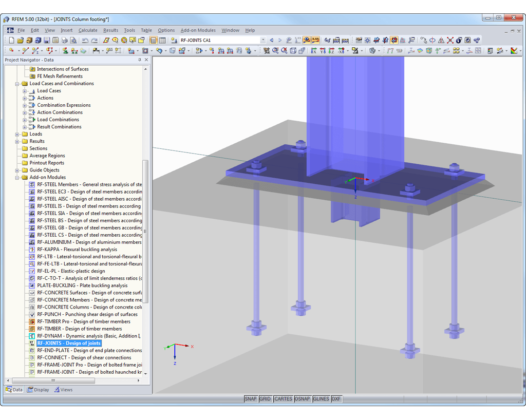This screenshot has width=526, height=420.
Task: Click the Save icon in the standard toolbar
Action: (47, 40)
